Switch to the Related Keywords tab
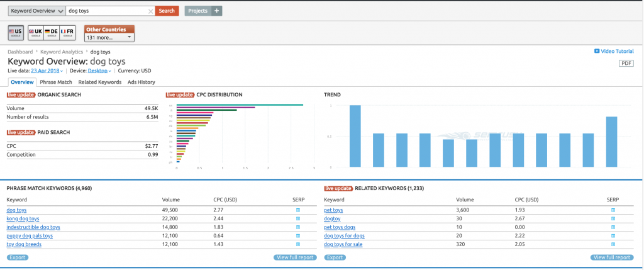Screen dimensions: 644x270 tap(100, 82)
